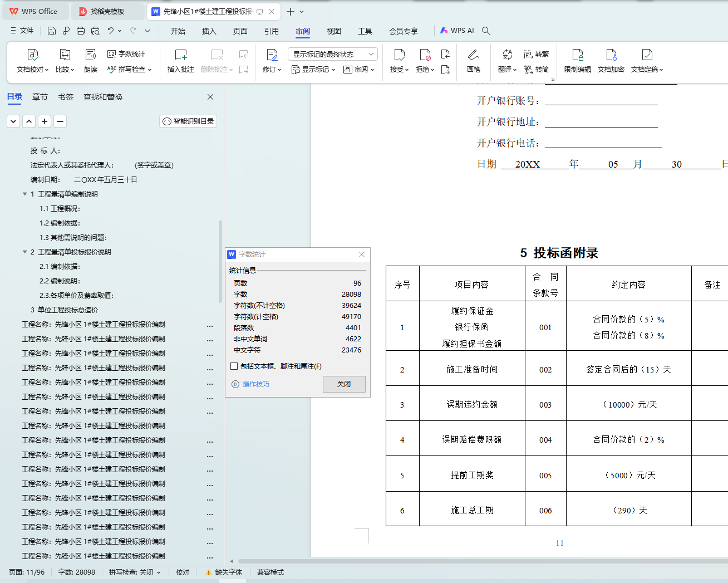Image resolution: width=728 pixels, height=583 pixels.
Task: Click the 拒绝 reject changes icon
Action: (x=425, y=55)
